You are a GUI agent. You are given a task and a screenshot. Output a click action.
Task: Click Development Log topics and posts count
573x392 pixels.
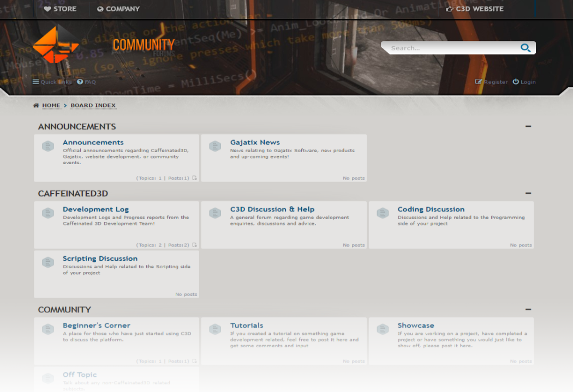[163, 245]
